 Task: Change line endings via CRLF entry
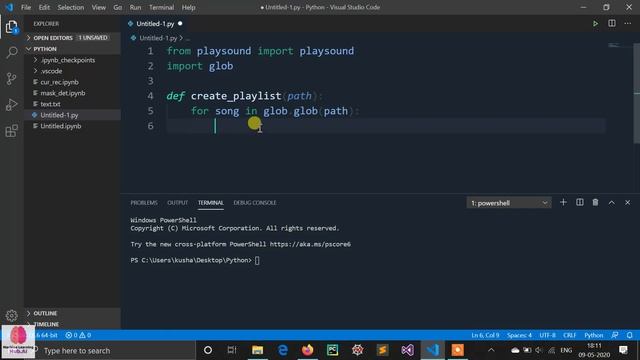point(569,335)
